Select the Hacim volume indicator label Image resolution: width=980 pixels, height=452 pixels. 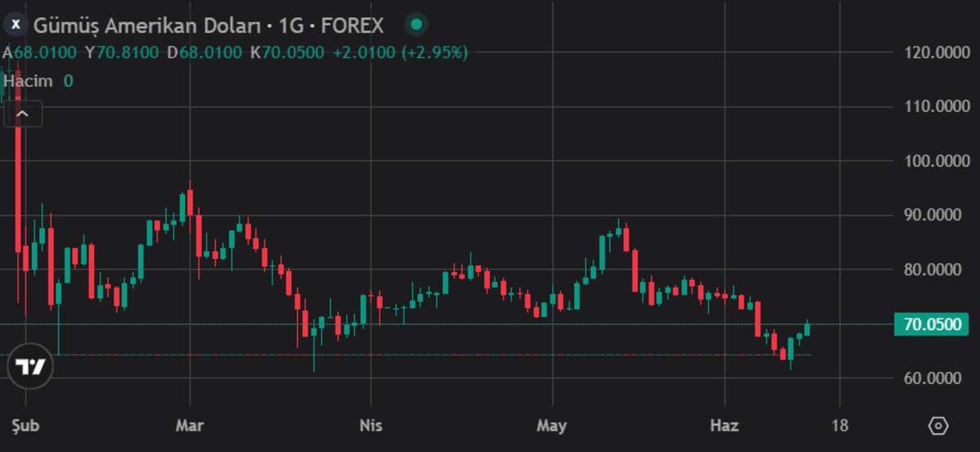point(28,81)
